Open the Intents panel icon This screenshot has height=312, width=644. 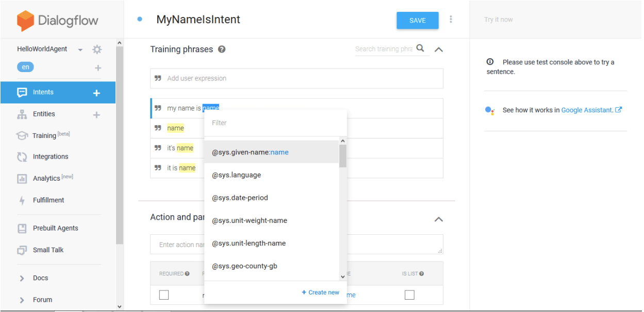point(21,92)
